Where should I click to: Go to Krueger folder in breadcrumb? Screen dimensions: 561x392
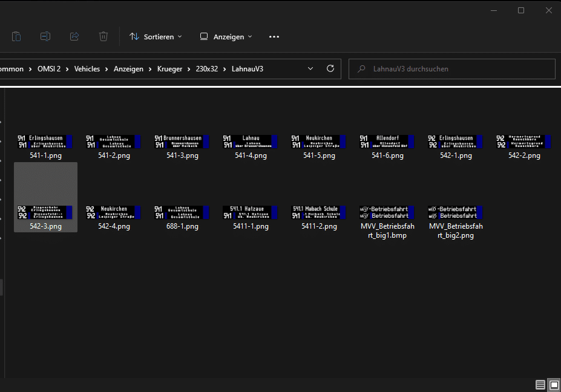tap(169, 69)
